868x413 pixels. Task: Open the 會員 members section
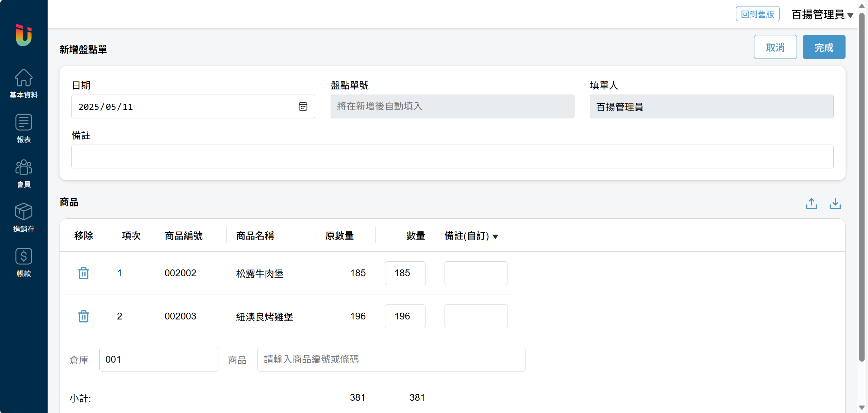[x=24, y=174]
